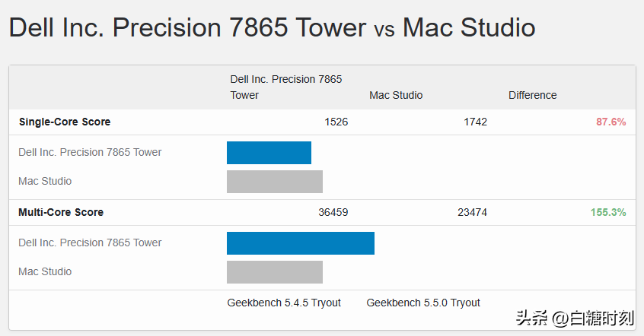Click the Dell Inc. Precision 7865 Tower title text

click(x=187, y=27)
